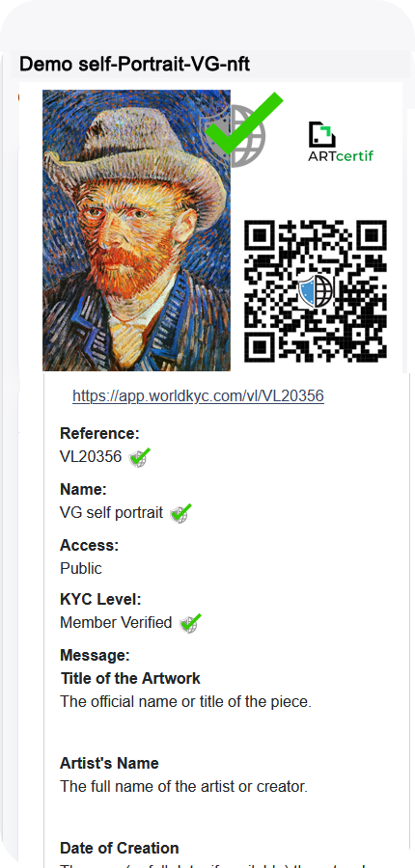This screenshot has width=415, height=868.
Task: Click verified badge beside VG self portrait
Action: [180, 513]
